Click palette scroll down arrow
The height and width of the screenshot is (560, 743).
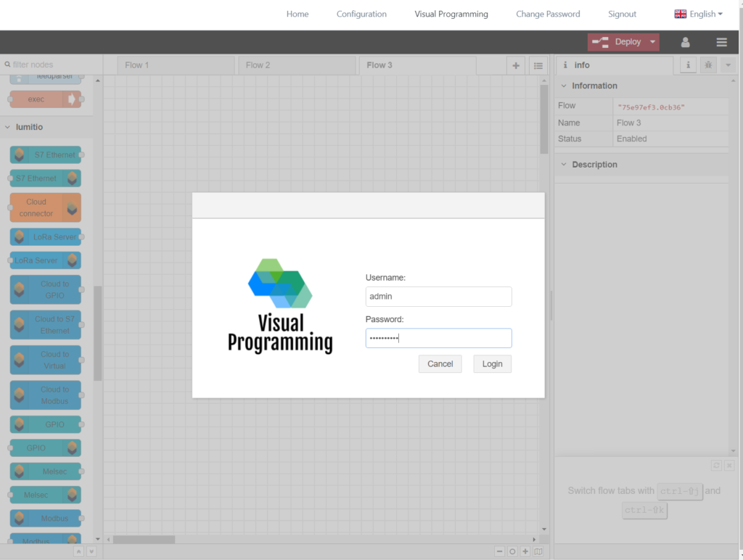(x=98, y=539)
